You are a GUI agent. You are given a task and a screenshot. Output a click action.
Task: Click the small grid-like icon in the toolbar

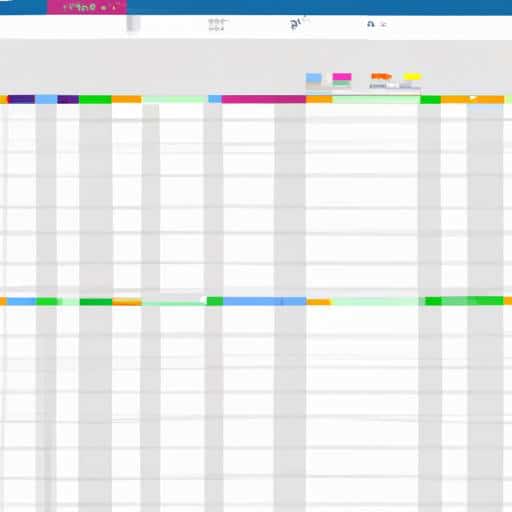(217, 25)
